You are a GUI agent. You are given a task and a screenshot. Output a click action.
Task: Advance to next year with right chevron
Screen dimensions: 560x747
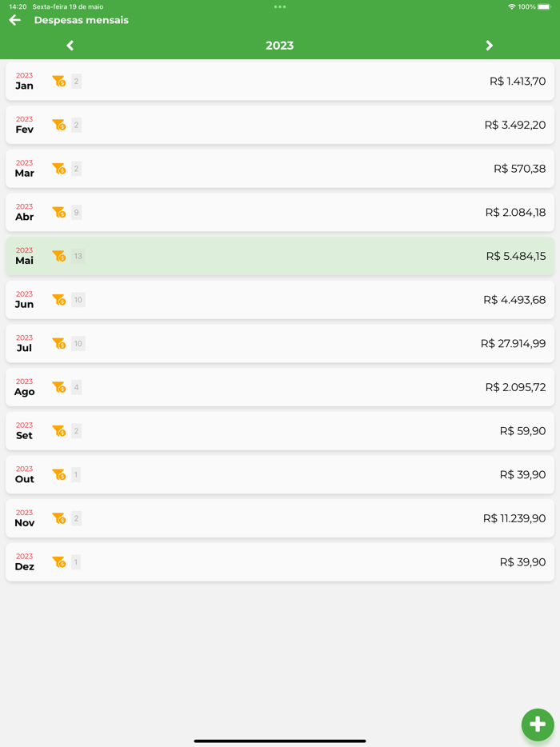click(x=490, y=46)
